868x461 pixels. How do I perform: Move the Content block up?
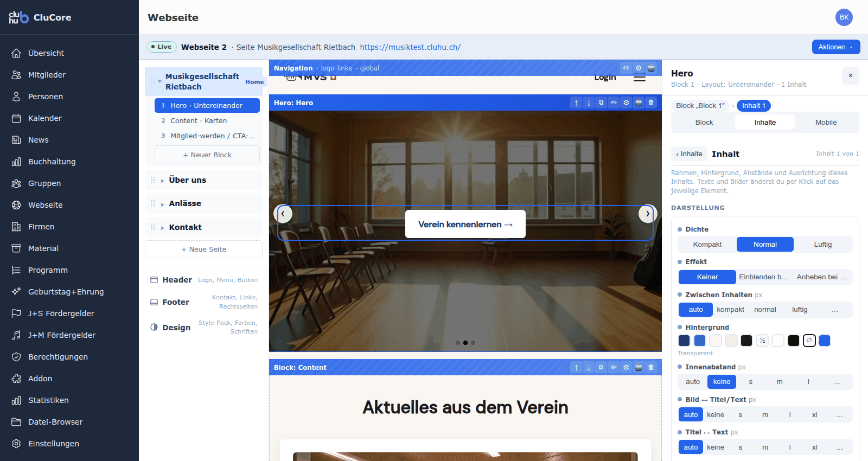576,367
